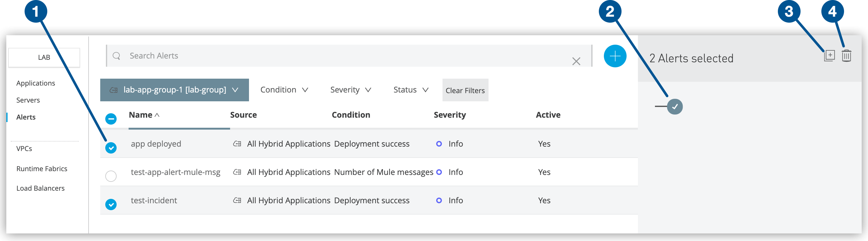Image resolution: width=868 pixels, height=241 pixels.
Task: Click the search magnifier icon
Action: pos(117,56)
